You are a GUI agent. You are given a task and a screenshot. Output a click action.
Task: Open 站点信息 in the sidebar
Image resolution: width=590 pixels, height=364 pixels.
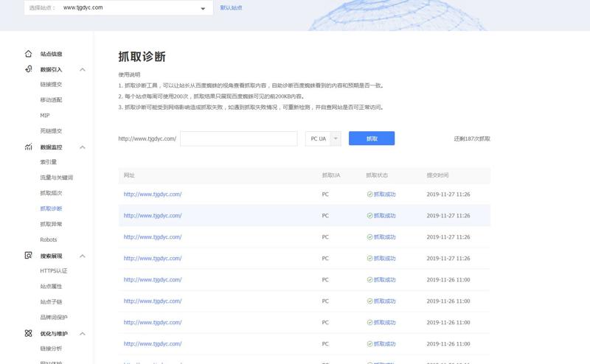pos(51,54)
